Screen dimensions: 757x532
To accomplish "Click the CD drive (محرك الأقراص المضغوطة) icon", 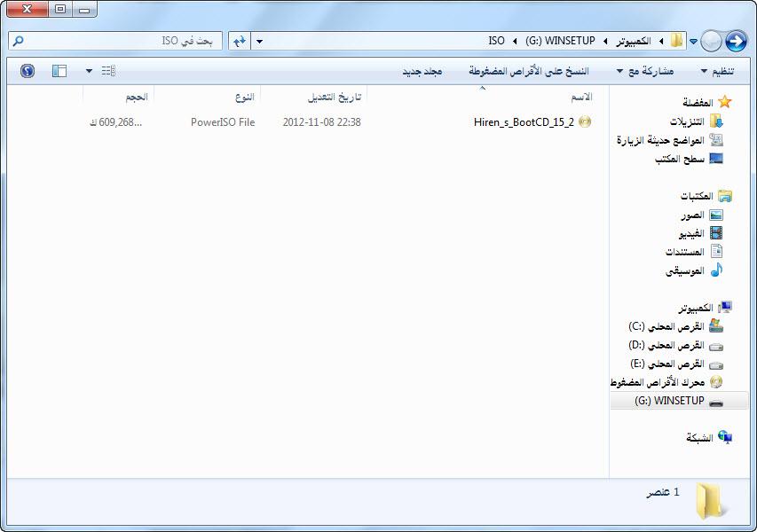I will [x=716, y=382].
